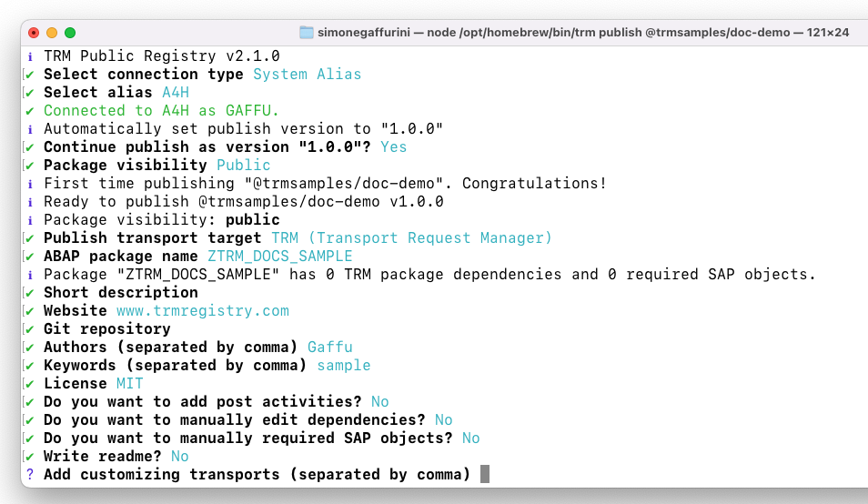Screen dimensions: 868x504
Task: Click the checkmark beside 'Continue publish as version'
Action: (30, 147)
